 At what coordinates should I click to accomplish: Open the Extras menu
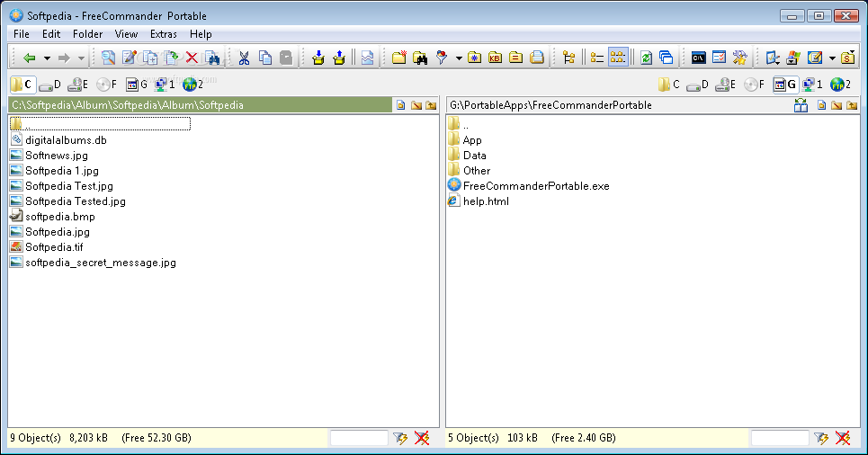(164, 34)
